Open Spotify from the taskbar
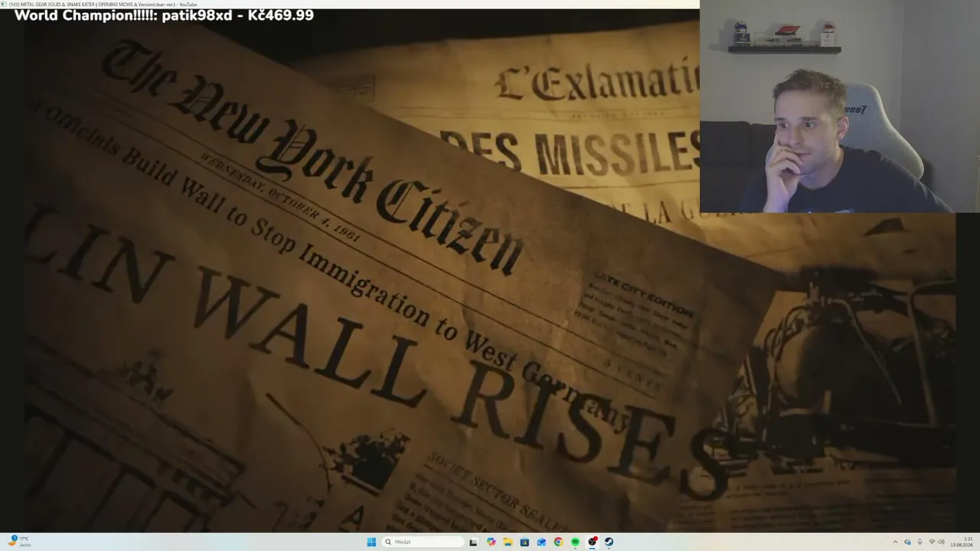The height and width of the screenshot is (551, 980). (575, 542)
